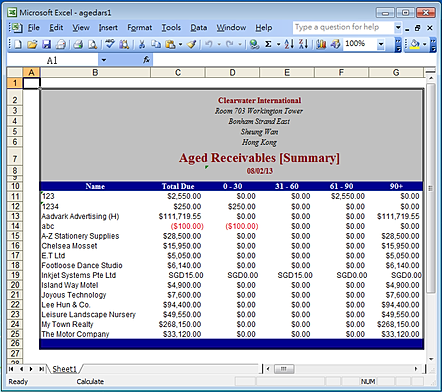Open Print Preview from the toolbar
Screen dimensions: 442x392
92,44
